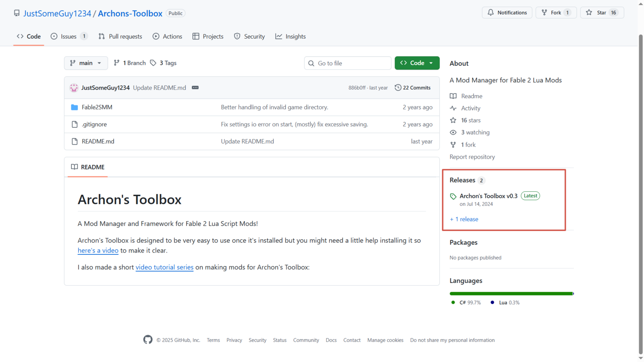644x362 pixels.
Task: Click the commit history clock icon
Action: pyautogui.click(x=398, y=87)
